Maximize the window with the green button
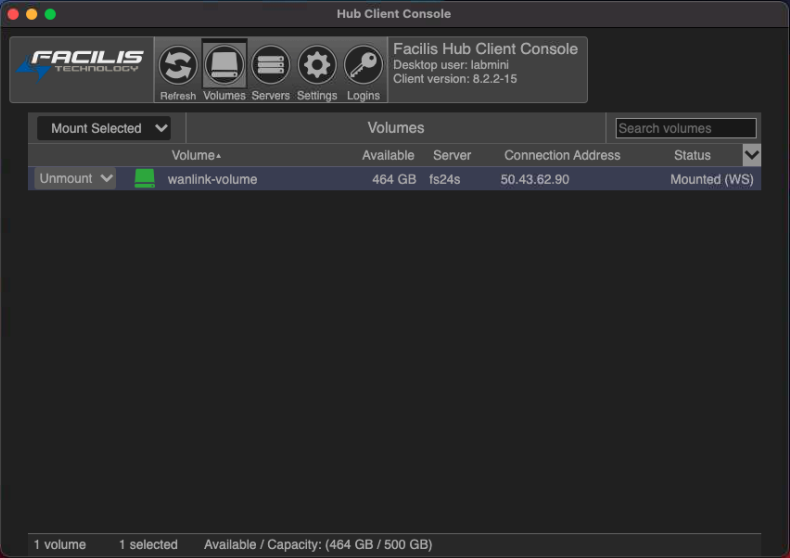Viewport: 790px width, 558px height. [50, 14]
